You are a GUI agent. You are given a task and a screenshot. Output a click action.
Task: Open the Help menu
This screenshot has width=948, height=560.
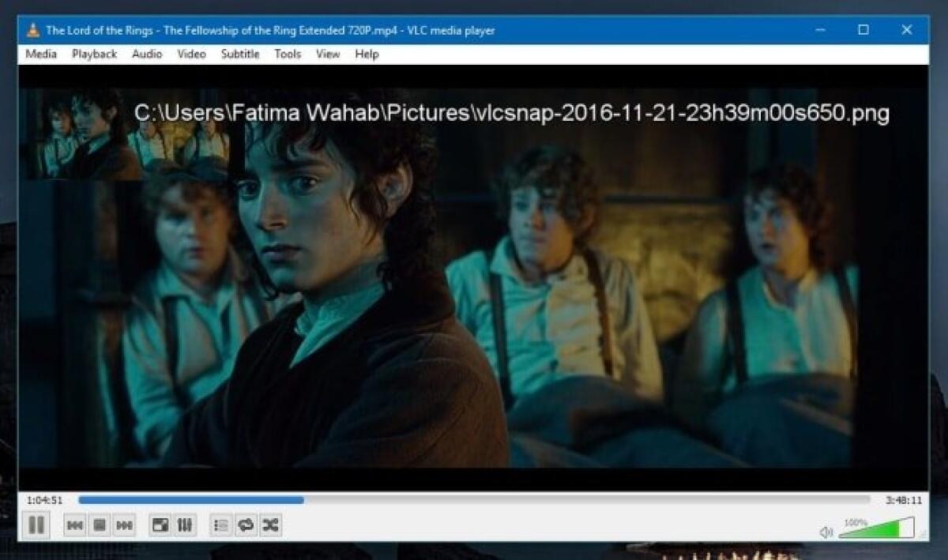point(366,54)
